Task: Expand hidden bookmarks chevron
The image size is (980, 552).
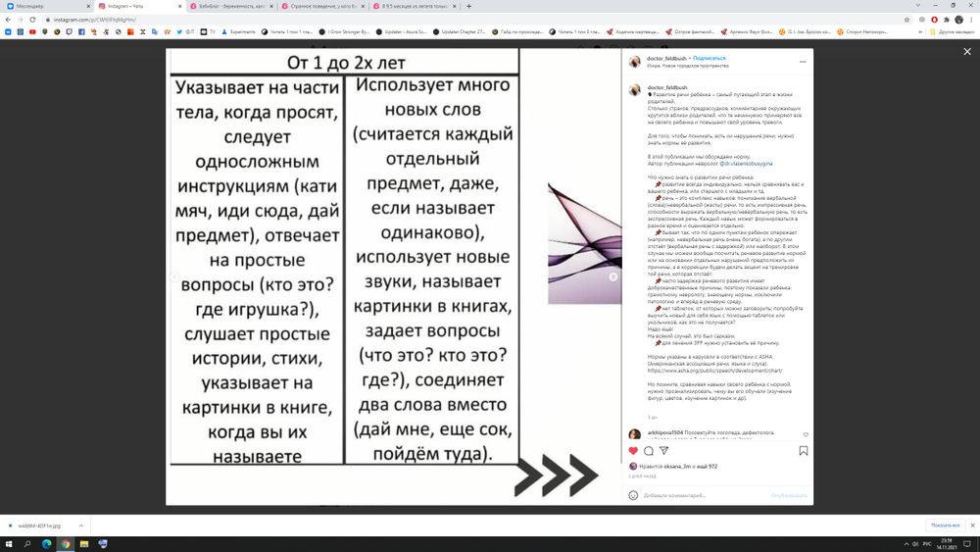Action: point(920,31)
